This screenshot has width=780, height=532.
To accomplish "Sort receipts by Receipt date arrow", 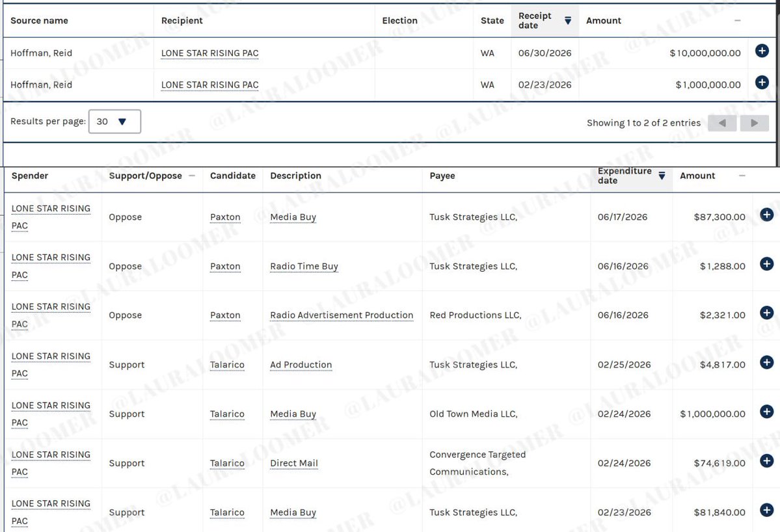I will click(567, 21).
